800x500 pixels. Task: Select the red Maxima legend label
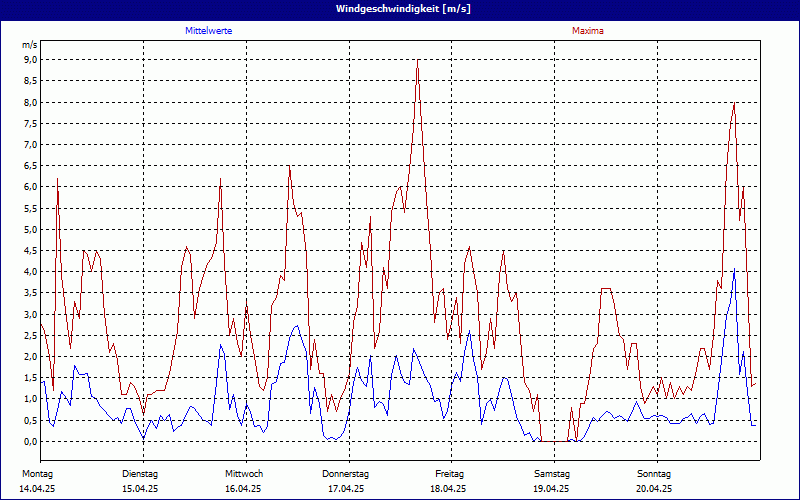coord(587,31)
